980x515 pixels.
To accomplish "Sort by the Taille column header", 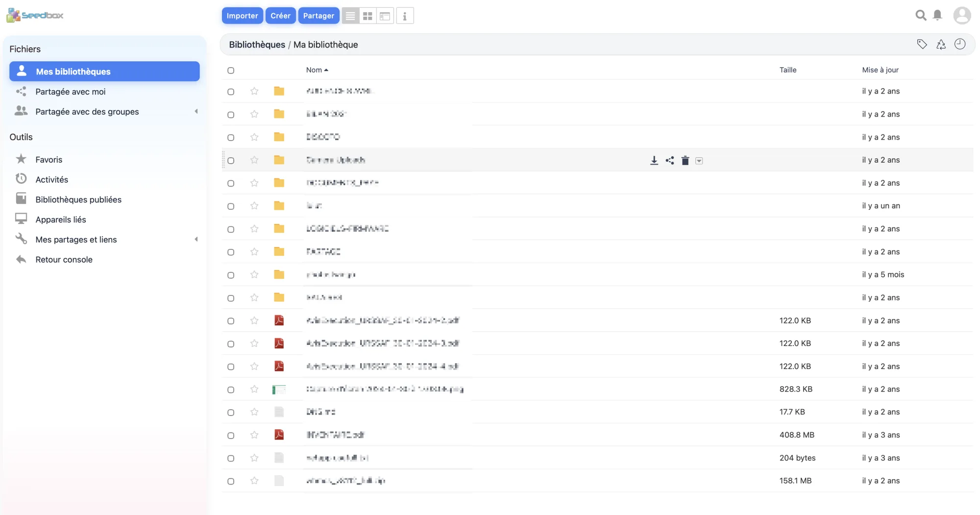I will (x=788, y=70).
